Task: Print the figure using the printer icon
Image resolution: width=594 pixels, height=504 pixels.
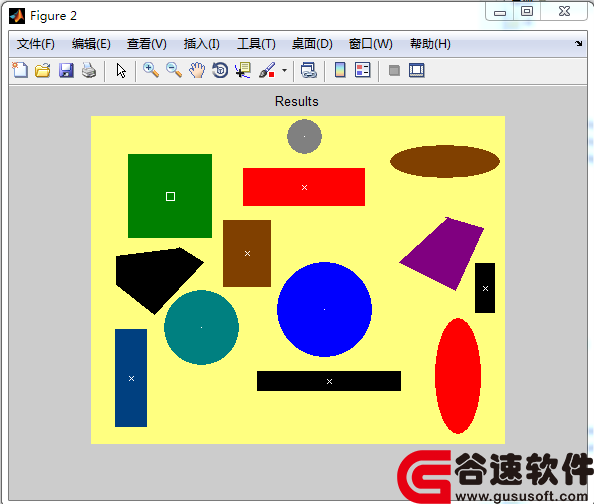Action: click(x=89, y=70)
